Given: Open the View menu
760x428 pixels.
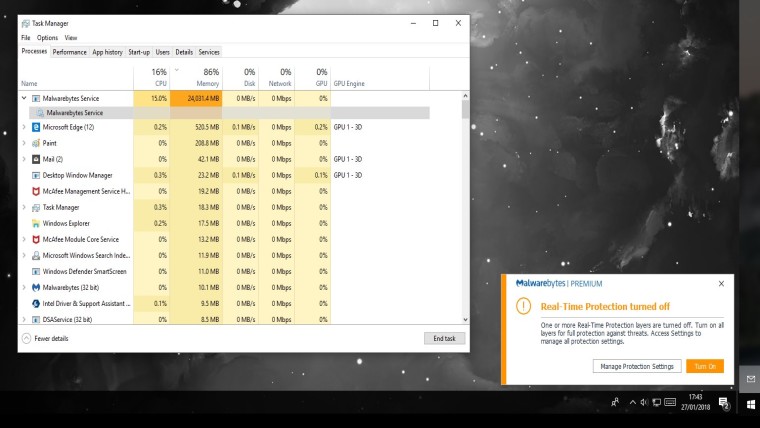Looking at the screenshot, I should pyautogui.click(x=71, y=38).
